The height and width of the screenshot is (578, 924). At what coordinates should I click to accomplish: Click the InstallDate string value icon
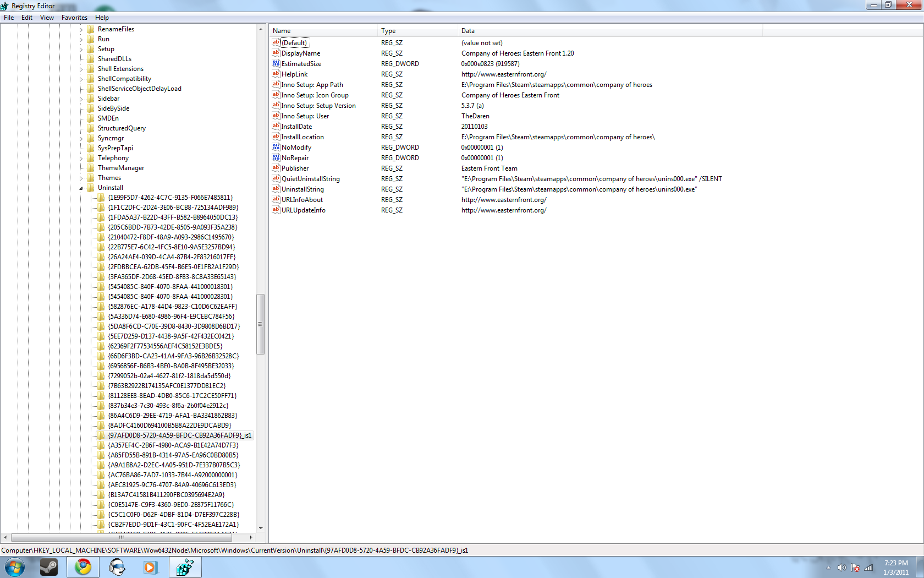pyautogui.click(x=276, y=126)
